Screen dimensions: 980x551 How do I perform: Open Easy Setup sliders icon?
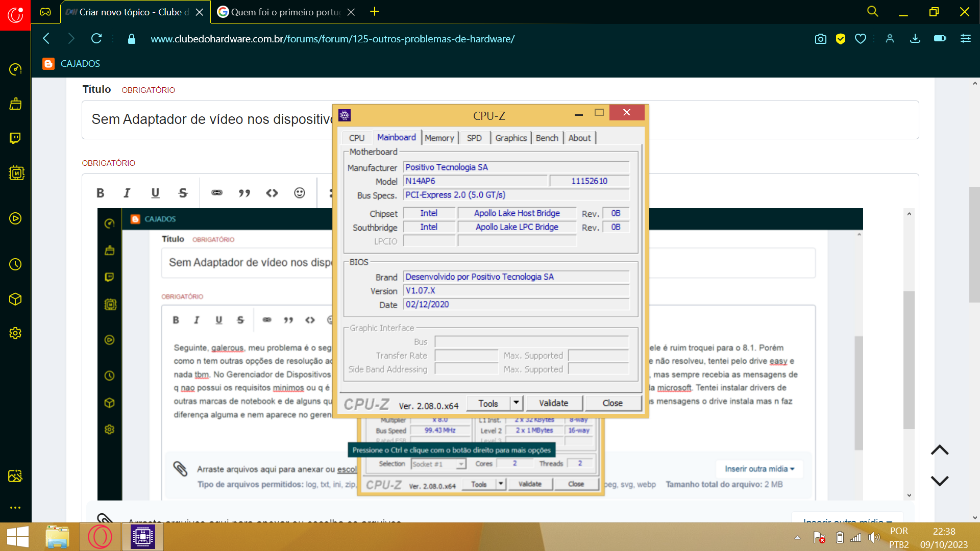pyautogui.click(x=966, y=39)
